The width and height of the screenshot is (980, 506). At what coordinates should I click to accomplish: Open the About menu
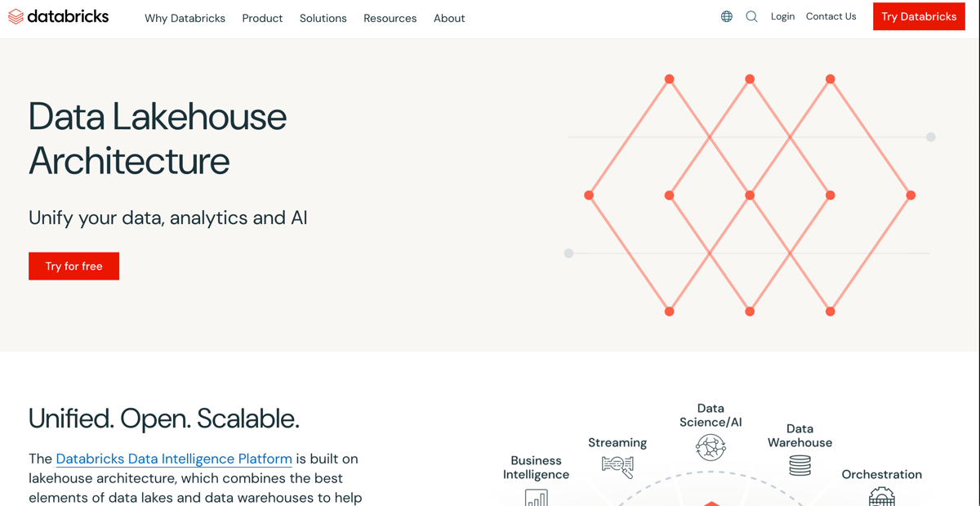(449, 18)
